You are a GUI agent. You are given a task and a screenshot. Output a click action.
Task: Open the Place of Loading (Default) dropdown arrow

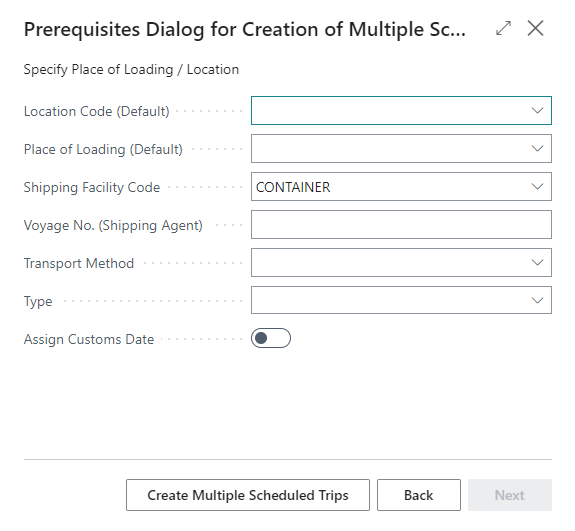pyautogui.click(x=537, y=149)
